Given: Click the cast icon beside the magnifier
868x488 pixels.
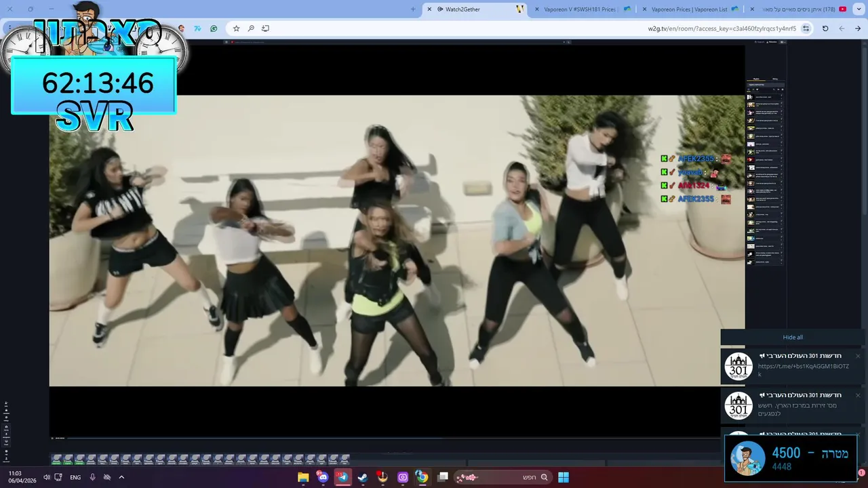Looking at the screenshot, I should tap(265, 28).
